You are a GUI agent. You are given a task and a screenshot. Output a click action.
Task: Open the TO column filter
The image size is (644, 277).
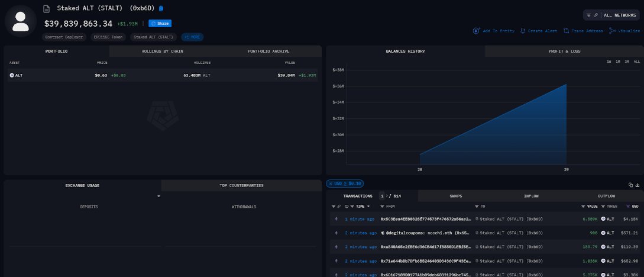tap(477, 207)
